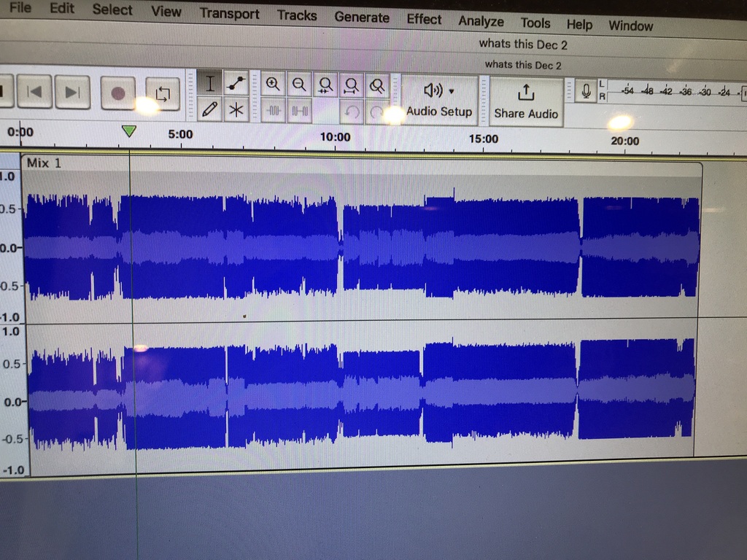The width and height of the screenshot is (747, 560).
Task: Click Fit Project to Width icon
Action: pyautogui.click(x=352, y=86)
